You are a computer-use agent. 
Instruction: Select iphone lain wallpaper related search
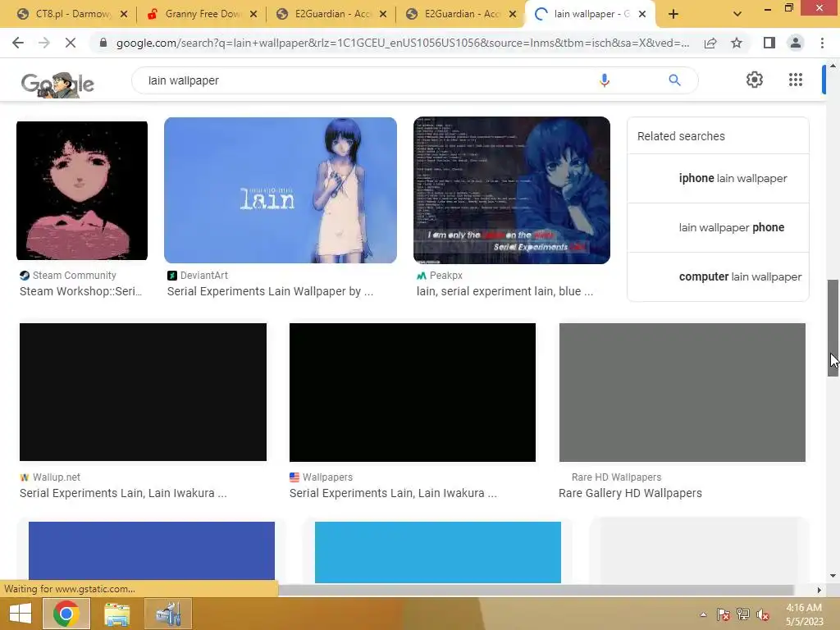point(718,178)
